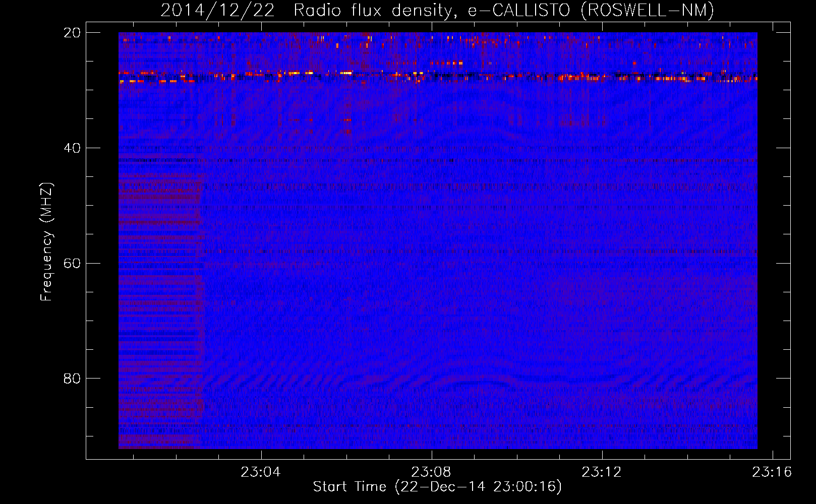Click the '23:16' time tick label
The image size is (816, 504).
click(x=772, y=472)
